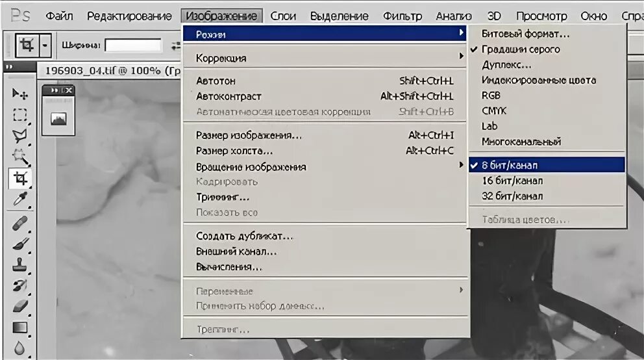Open the Файл menu
This screenshot has width=644, height=360.
point(59,16)
